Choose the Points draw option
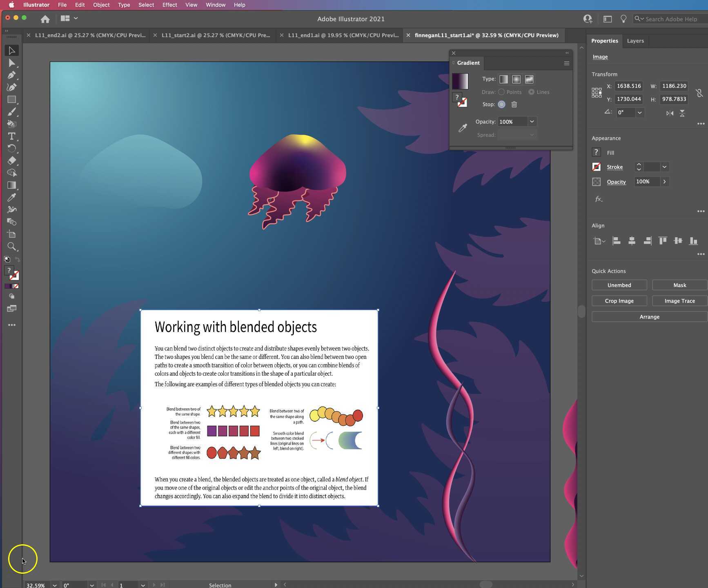 502,92
